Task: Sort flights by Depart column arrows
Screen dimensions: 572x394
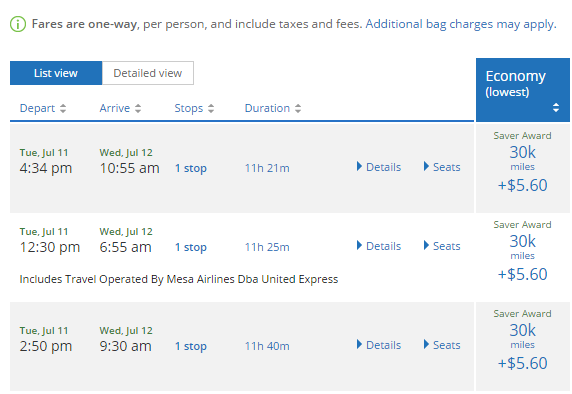Action: click(63, 108)
